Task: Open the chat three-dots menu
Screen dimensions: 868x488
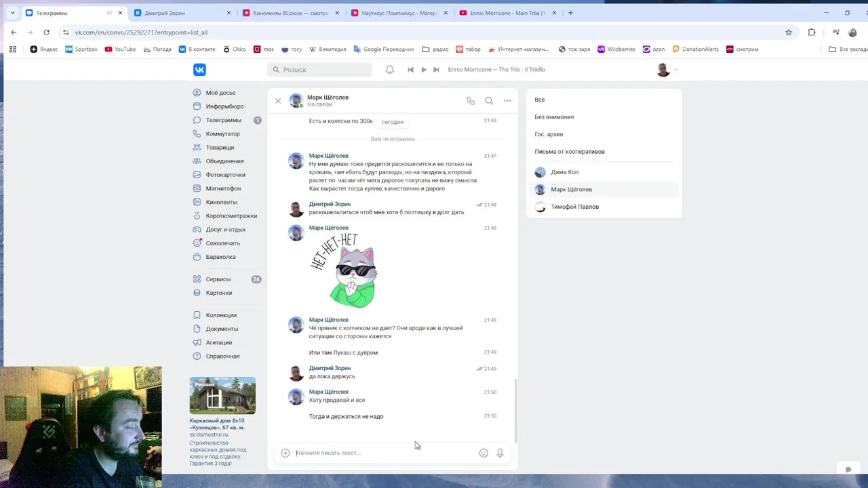Action: coord(507,101)
